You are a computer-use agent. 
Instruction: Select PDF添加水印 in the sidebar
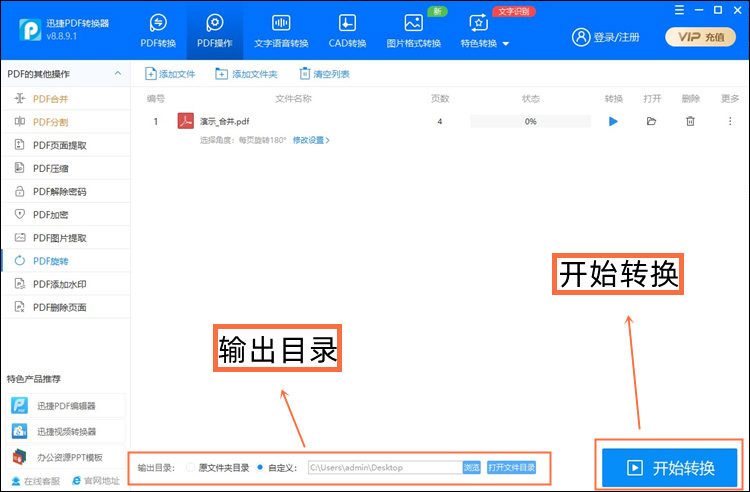[x=66, y=284]
